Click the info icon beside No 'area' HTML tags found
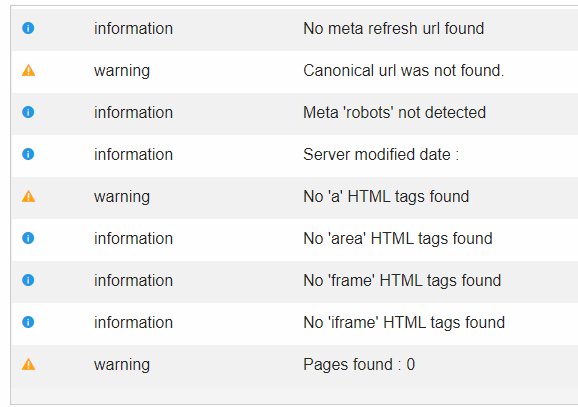Viewport: 578px width, 407px height. click(x=28, y=238)
